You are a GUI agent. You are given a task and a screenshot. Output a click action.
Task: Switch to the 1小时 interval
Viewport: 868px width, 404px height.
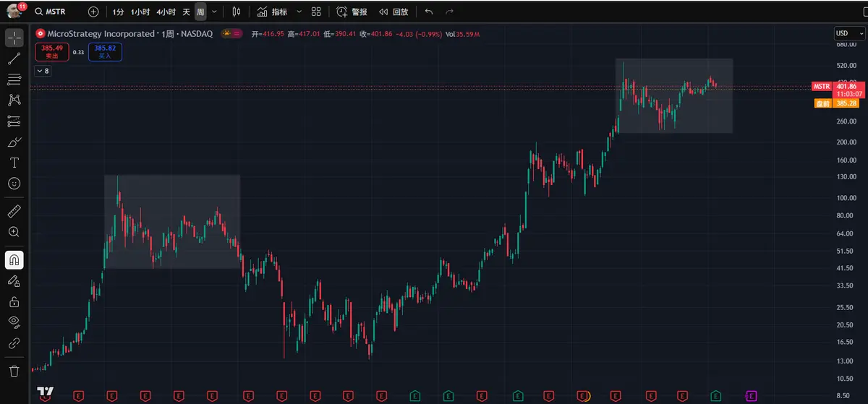tap(140, 12)
